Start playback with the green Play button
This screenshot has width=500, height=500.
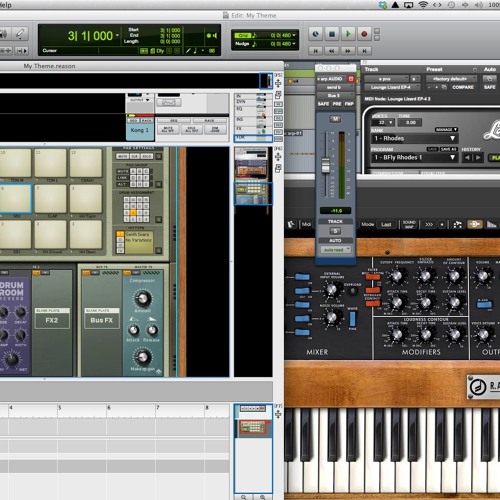(x=348, y=34)
